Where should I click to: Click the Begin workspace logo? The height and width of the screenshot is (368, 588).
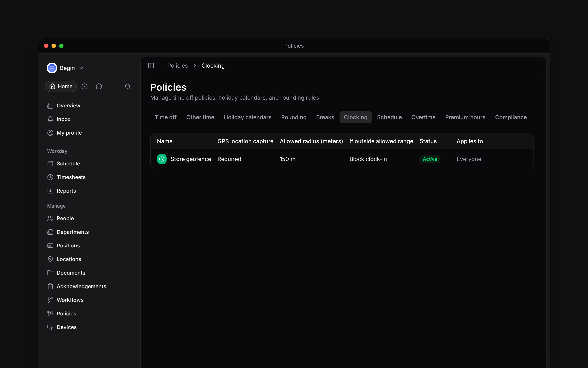(52, 68)
